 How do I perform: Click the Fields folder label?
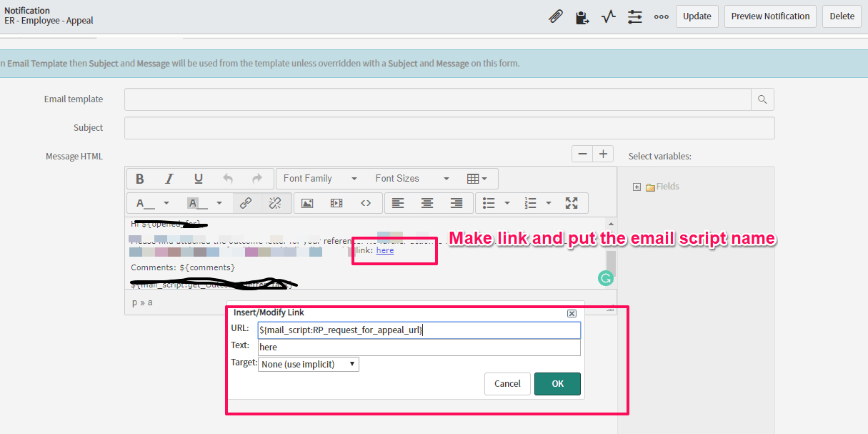pyautogui.click(x=667, y=187)
